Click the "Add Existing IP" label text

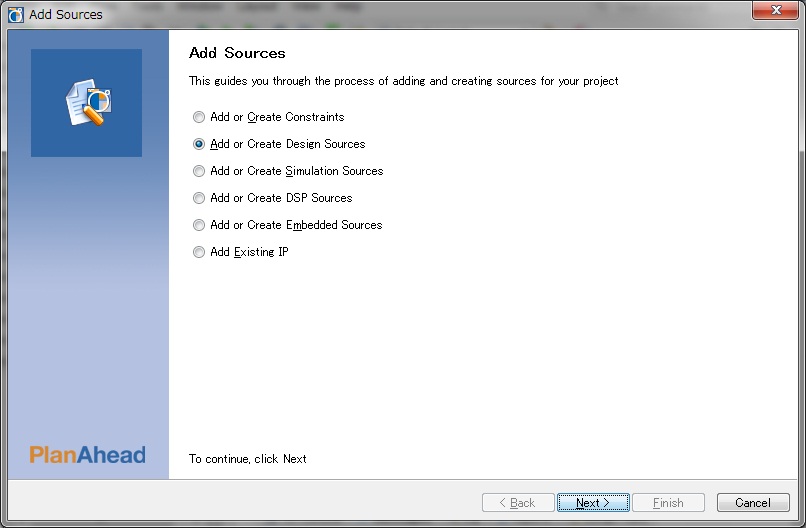click(249, 252)
